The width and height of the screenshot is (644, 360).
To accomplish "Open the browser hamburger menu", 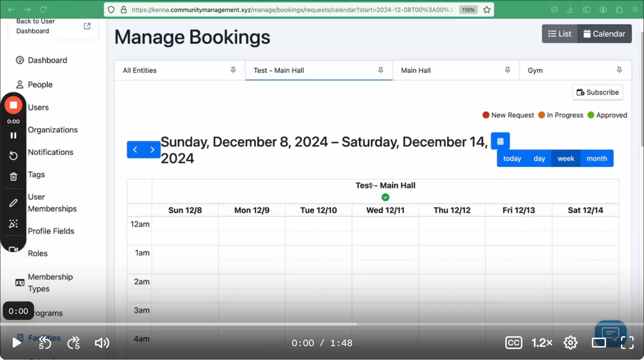I will (635, 10).
